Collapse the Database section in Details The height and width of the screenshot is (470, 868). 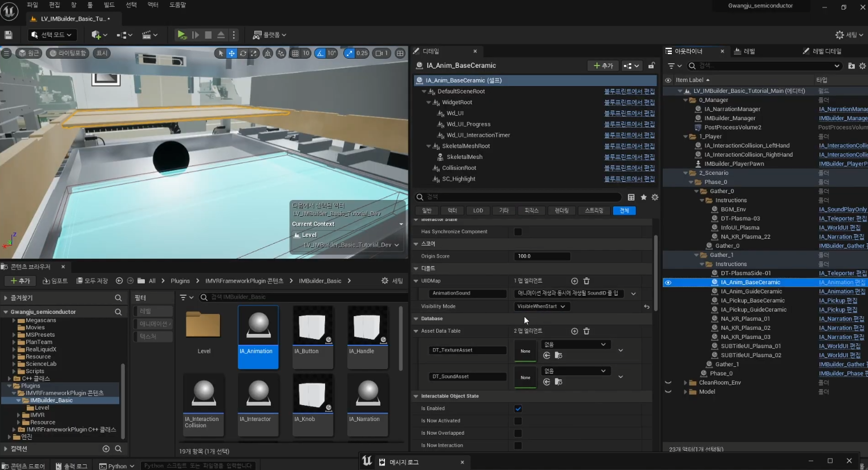coord(416,318)
